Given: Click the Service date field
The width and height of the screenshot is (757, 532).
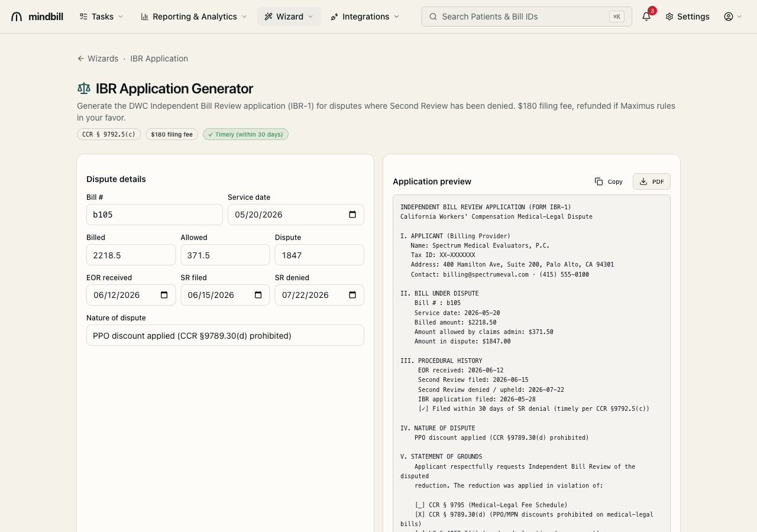Looking at the screenshot, I should (x=296, y=215).
